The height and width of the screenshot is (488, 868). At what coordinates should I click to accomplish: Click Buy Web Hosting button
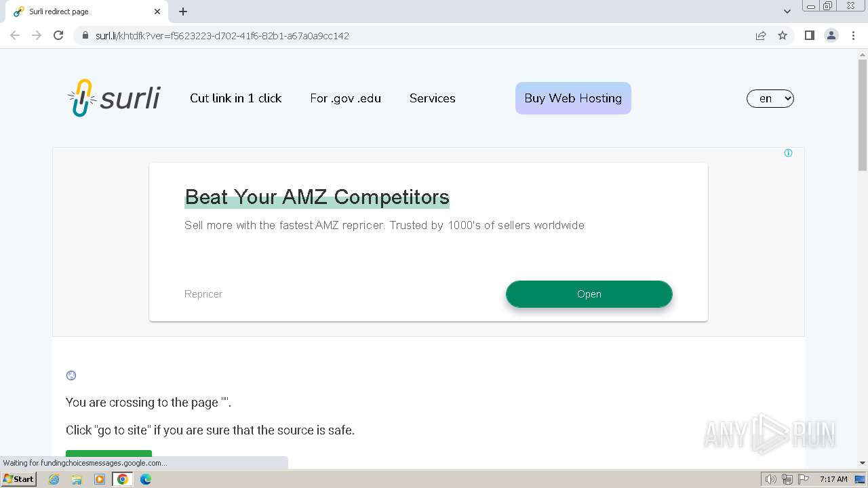[573, 98]
